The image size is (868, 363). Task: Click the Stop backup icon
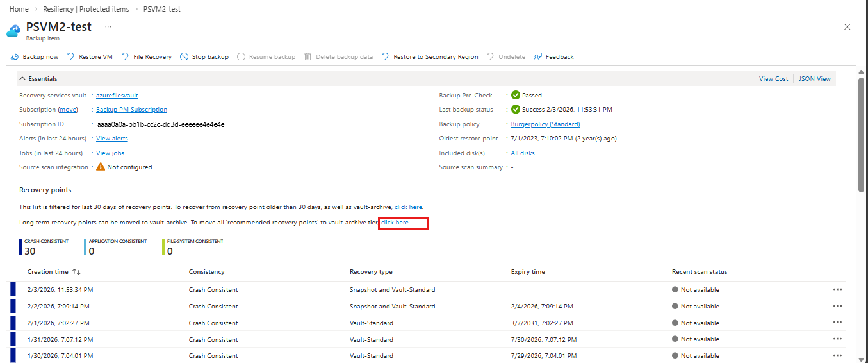coord(184,57)
